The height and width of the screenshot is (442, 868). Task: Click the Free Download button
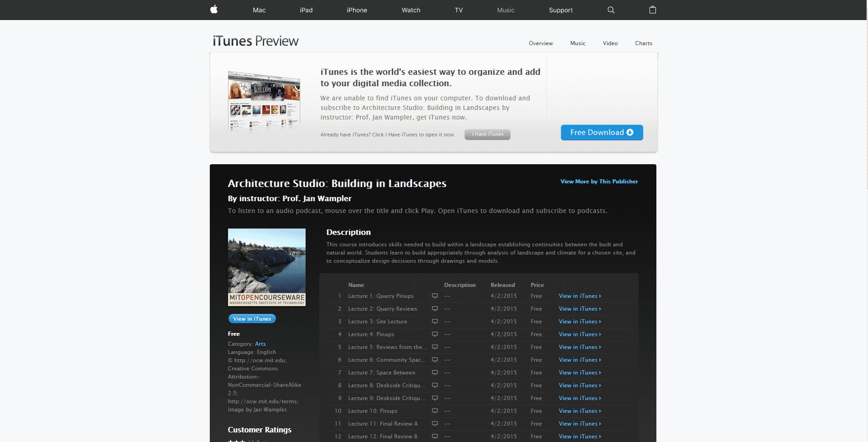(602, 132)
